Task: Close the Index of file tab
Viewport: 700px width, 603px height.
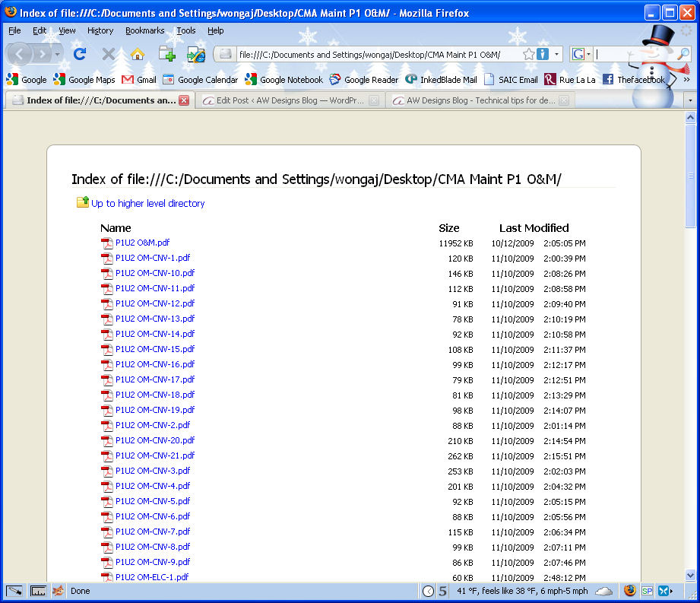Action: click(x=184, y=100)
